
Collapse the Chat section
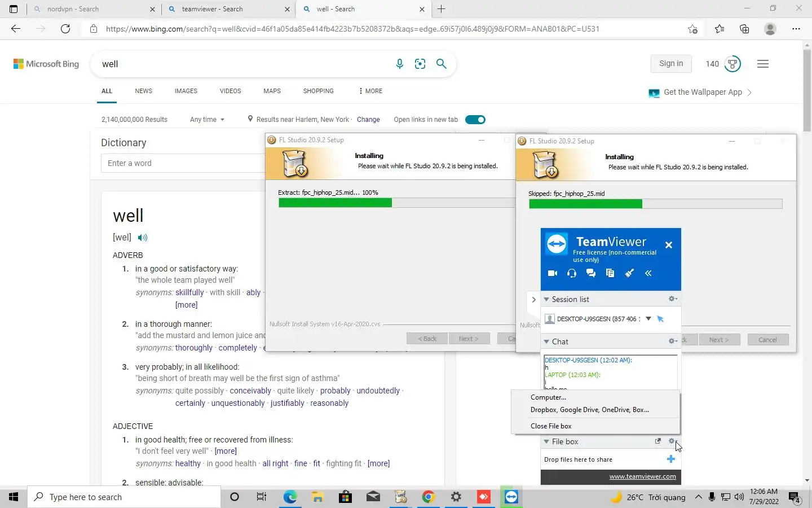pos(546,341)
